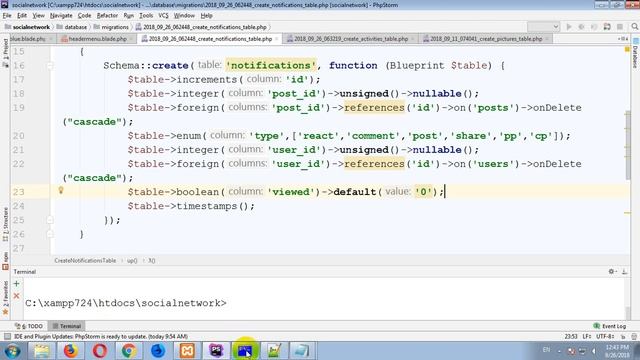Switch to headermenu.blade.php editor tab
Image resolution: width=640 pixels, height=360 pixels.
(x=97, y=39)
